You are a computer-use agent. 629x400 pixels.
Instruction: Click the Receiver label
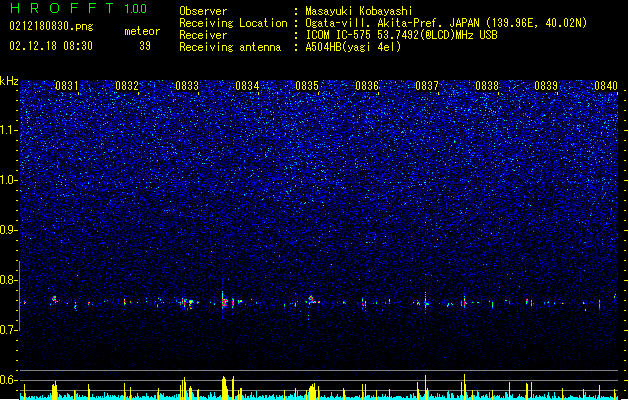[x=203, y=35]
